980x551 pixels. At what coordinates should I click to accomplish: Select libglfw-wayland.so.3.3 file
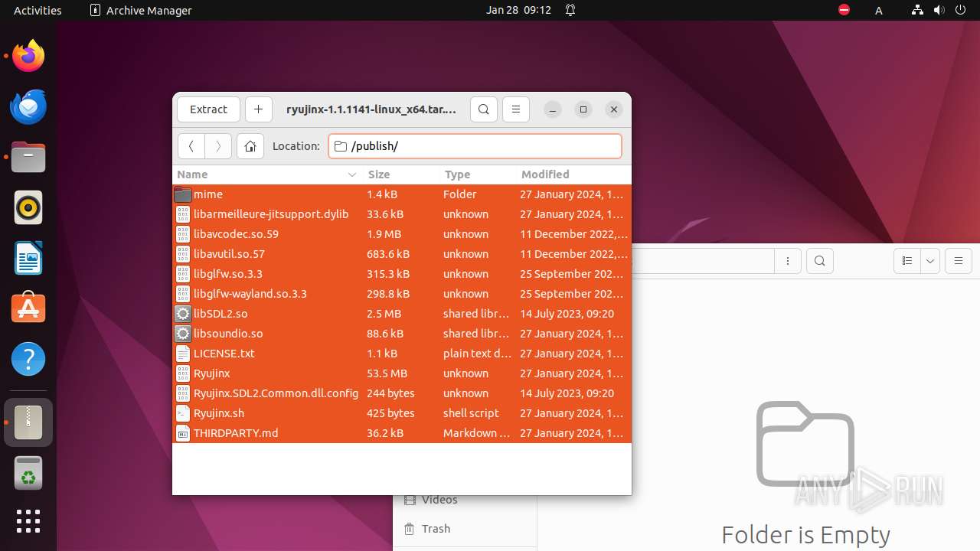click(402, 294)
